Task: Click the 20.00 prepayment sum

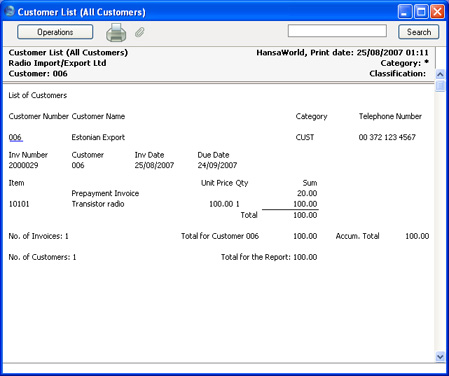Action: (307, 193)
